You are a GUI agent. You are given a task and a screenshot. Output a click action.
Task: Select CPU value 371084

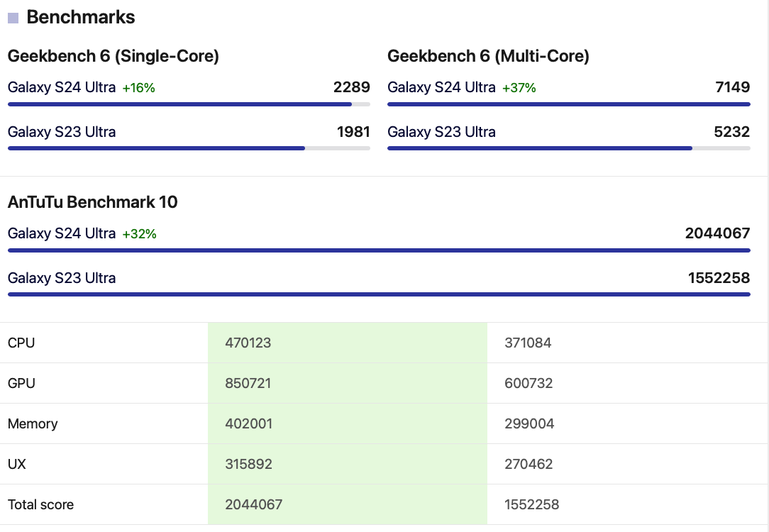click(x=528, y=343)
